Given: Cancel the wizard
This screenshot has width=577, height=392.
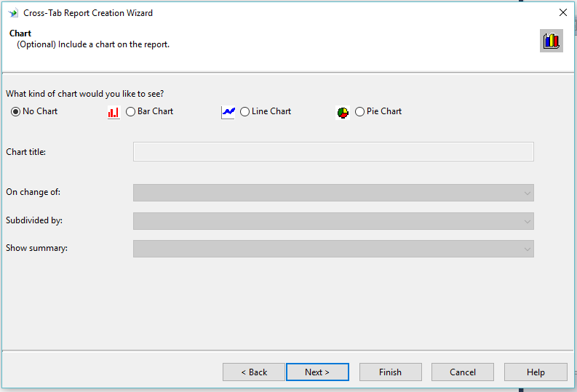Looking at the screenshot, I should coord(463,372).
